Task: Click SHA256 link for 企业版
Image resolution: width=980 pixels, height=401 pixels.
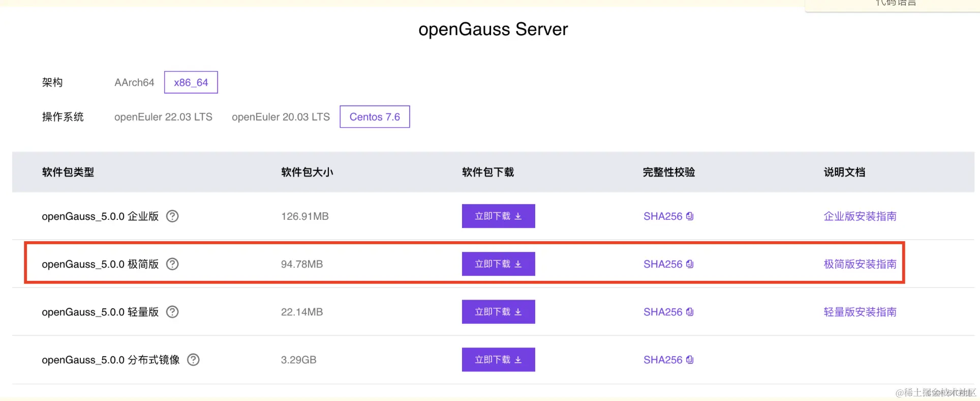Action: (x=663, y=216)
